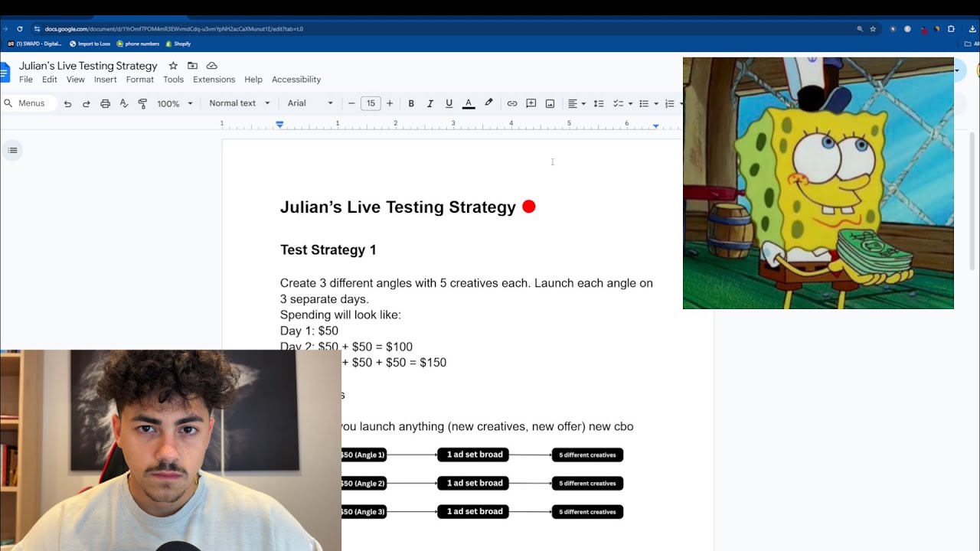Screen dimensions: 980x551
Task: Insert a checklist
Action: pyautogui.click(x=619, y=103)
